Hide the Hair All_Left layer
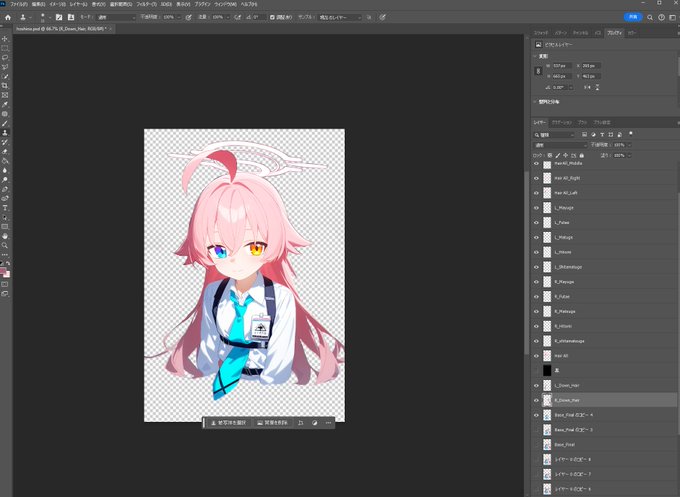Viewport: 680px width, 497px height. [x=536, y=193]
